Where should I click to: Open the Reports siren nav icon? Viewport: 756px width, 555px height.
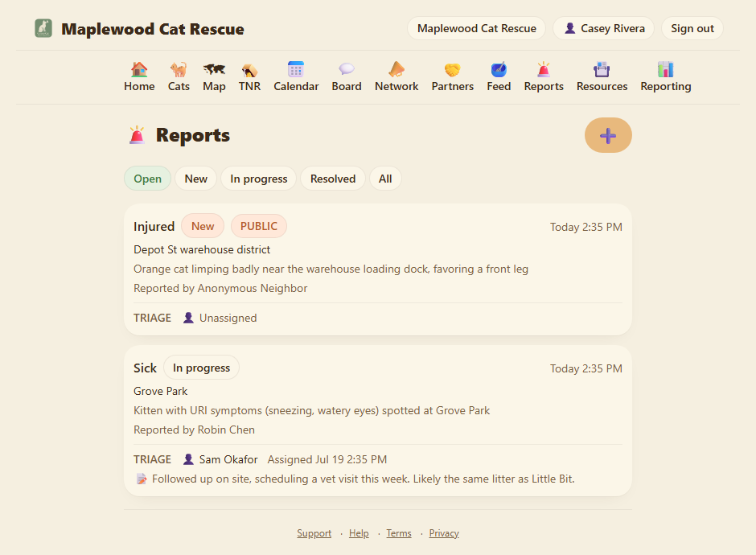coord(544,69)
